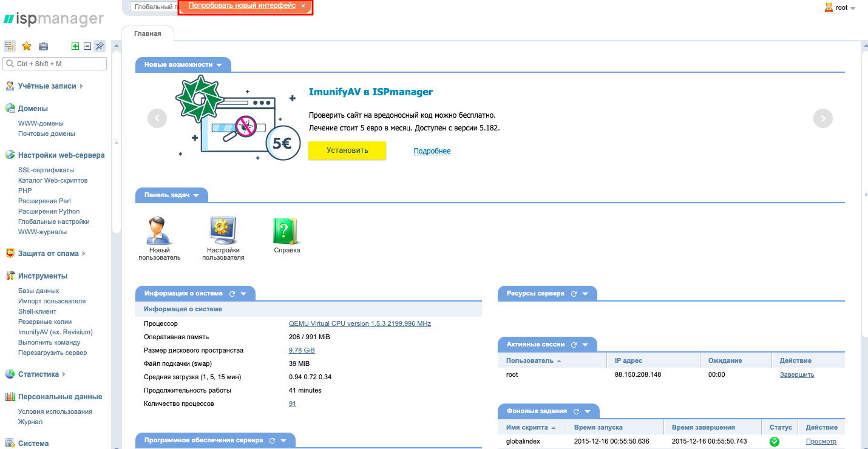This screenshot has height=449, width=868.
Task: Open the Новые возможности block dropdown
Action: click(219, 65)
